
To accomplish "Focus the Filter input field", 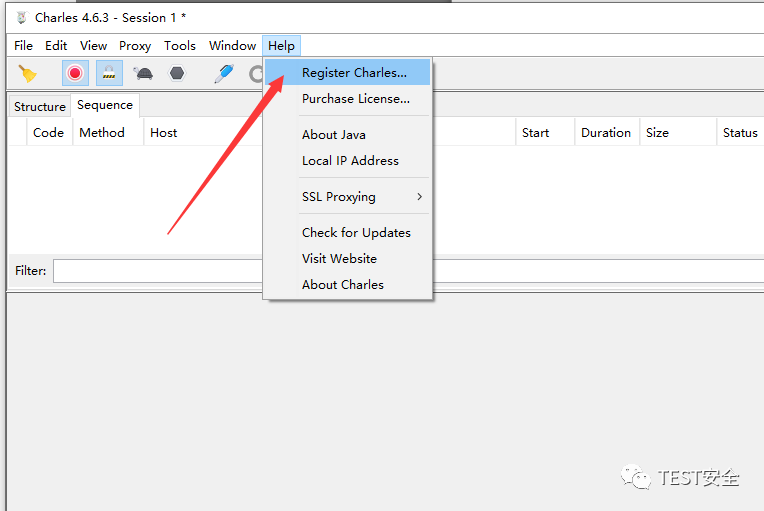I will coord(408,271).
